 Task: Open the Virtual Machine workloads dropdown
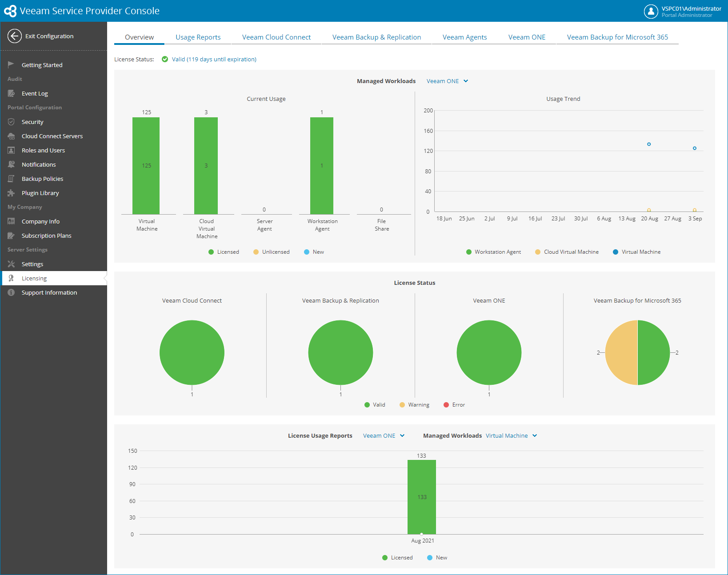click(x=511, y=435)
